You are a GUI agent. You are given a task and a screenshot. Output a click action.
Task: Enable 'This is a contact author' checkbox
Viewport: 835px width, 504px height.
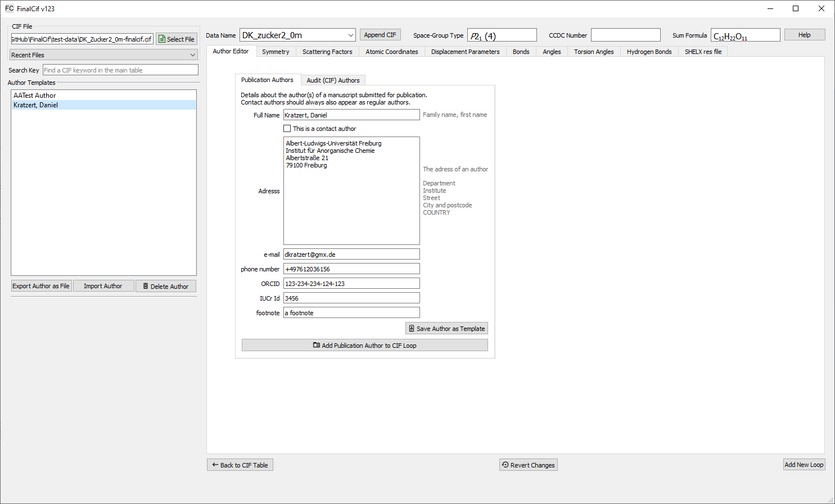click(x=287, y=129)
